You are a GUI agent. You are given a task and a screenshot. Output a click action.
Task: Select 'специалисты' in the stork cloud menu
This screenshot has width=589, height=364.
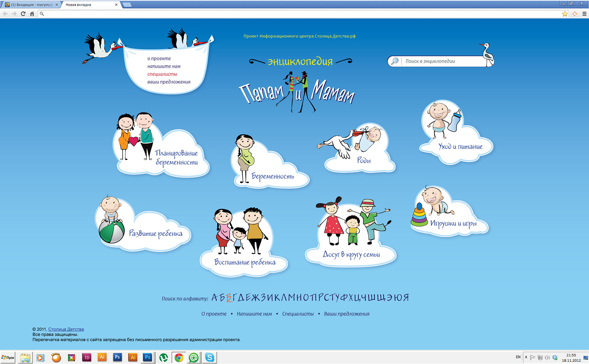pos(162,74)
